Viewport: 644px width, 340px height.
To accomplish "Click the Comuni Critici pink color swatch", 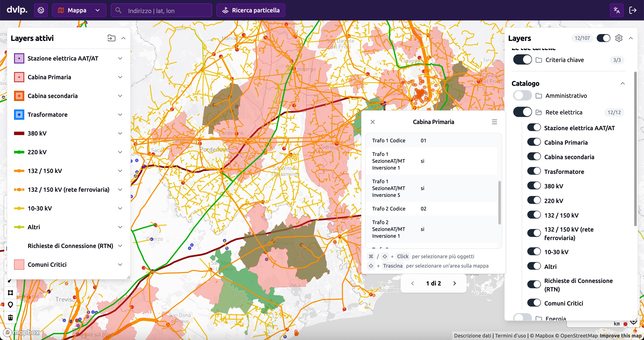I will coord(19,265).
